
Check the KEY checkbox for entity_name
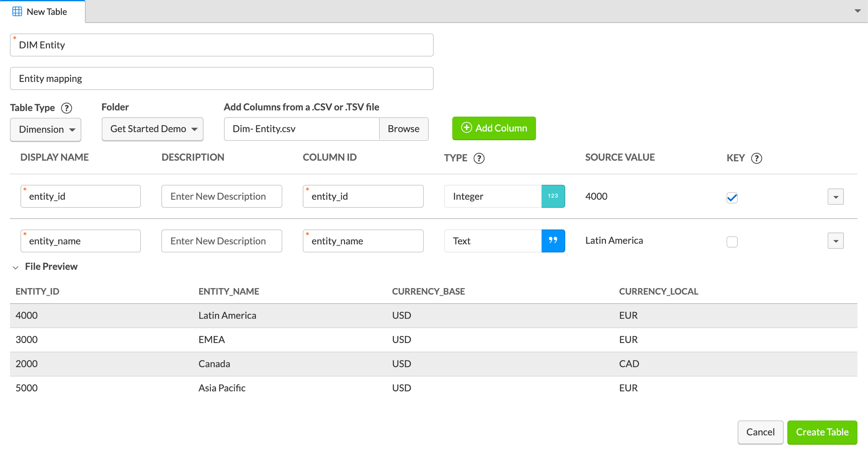pos(732,242)
